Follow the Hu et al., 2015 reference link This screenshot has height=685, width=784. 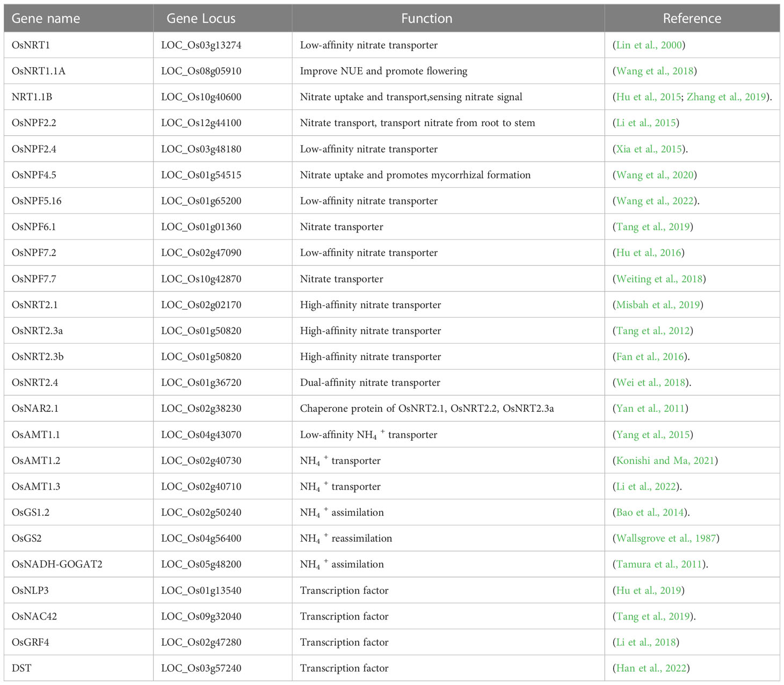coord(648,97)
